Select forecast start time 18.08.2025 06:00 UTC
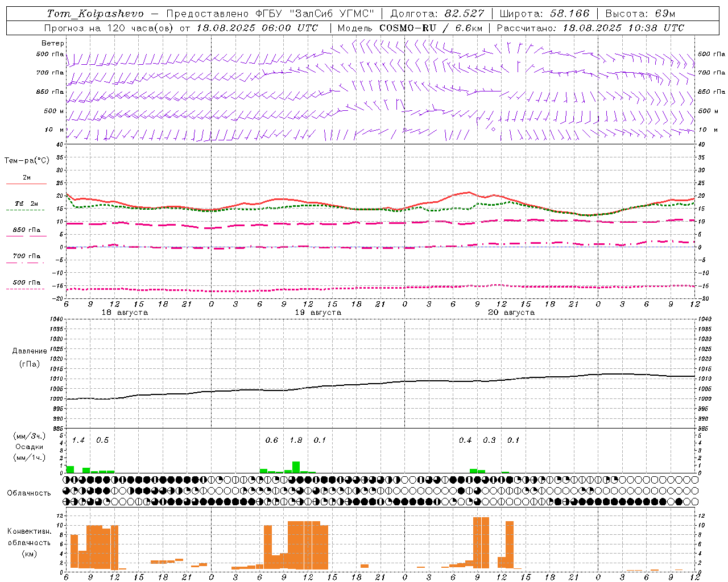 (x=257, y=27)
